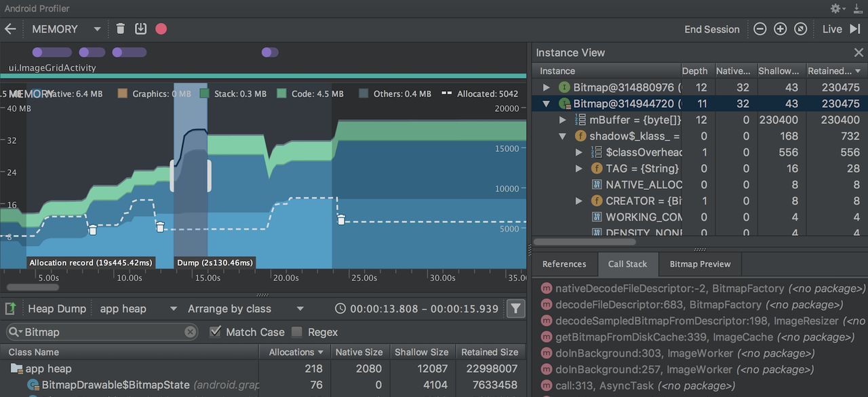Open the Bitmap Preview tab
The image size is (868, 397).
[699, 264]
